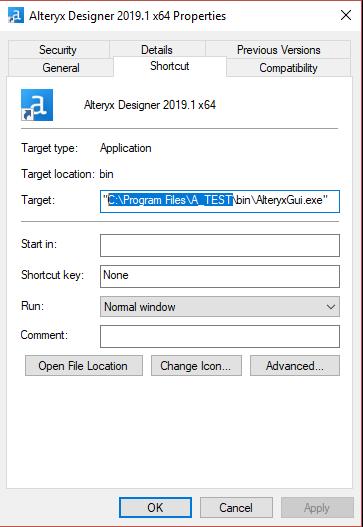Close the Properties dialog with the X button
Viewport: 363px width, 527px height.
[346, 15]
